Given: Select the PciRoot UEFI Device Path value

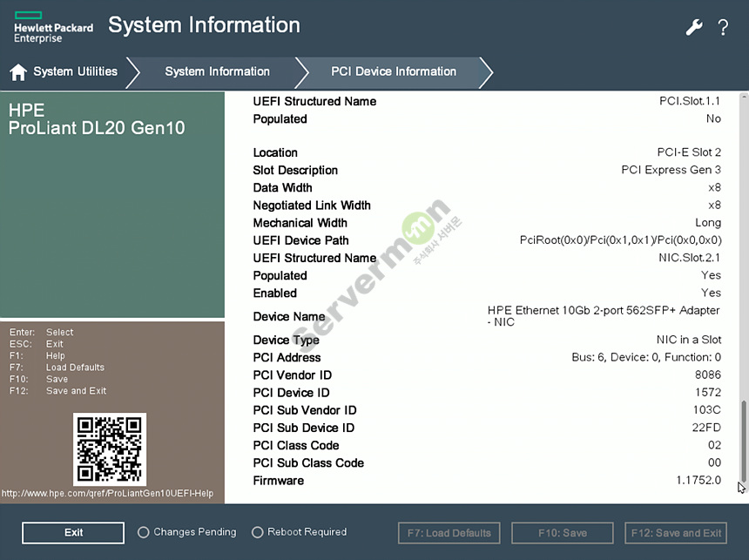Looking at the screenshot, I should (x=620, y=240).
